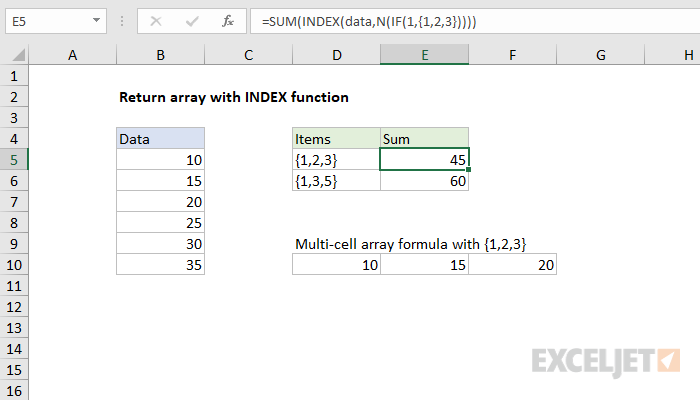Viewport: 700px width, 400px height.
Task: Select row 15 header
Action: coord(14,370)
